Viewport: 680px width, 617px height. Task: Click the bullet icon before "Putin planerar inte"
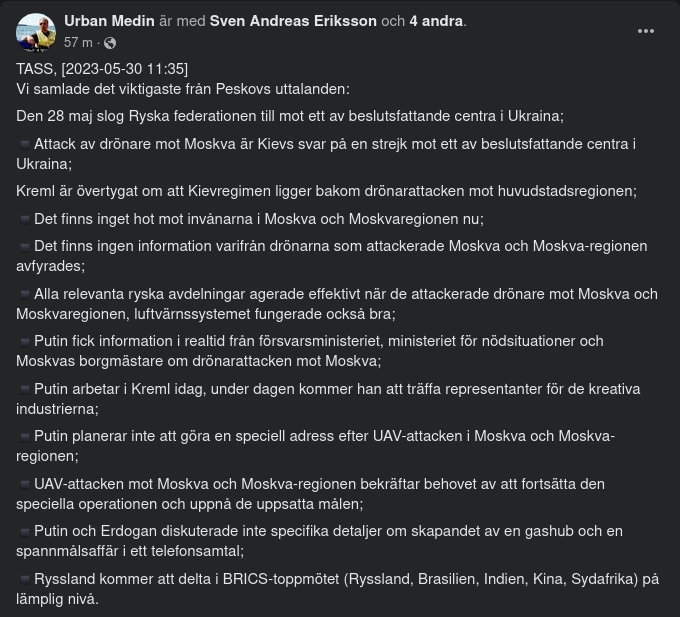pos(24,436)
